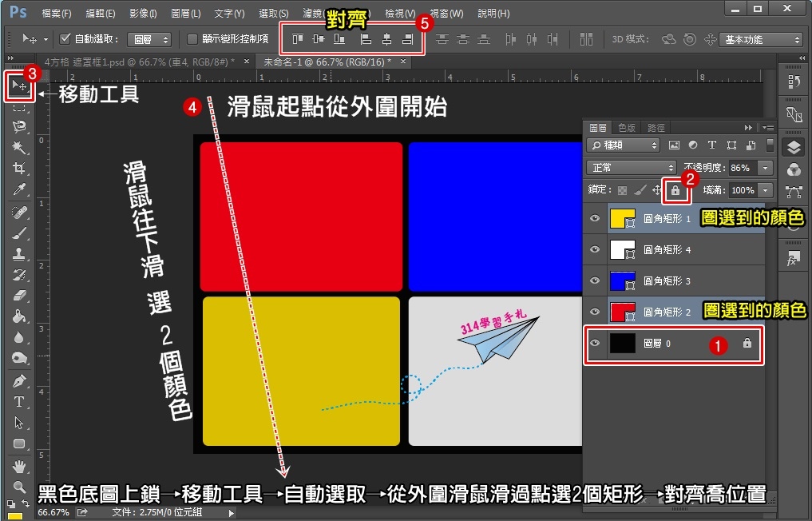Open the 檔案(F) menu
This screenshot has width=812, height=521.
57,14
